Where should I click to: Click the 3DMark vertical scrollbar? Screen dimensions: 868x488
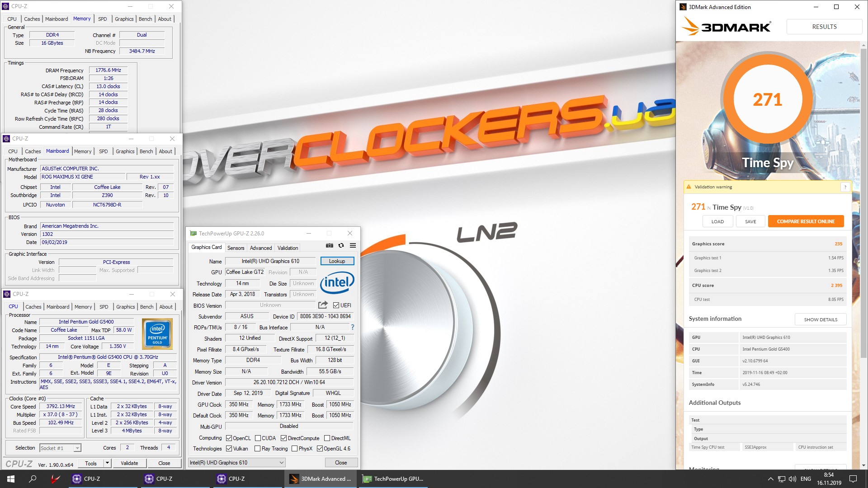point(863,203)
